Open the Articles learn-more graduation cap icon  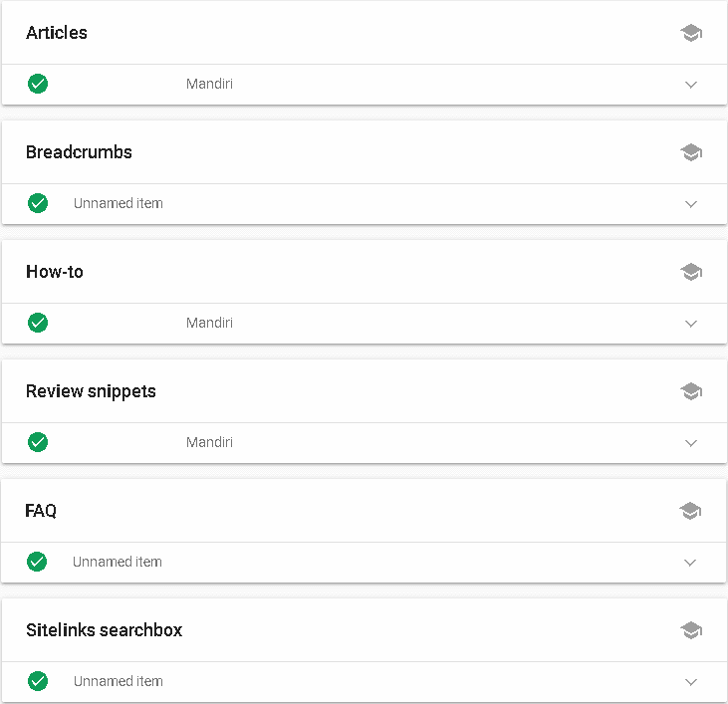click(691, 33)
